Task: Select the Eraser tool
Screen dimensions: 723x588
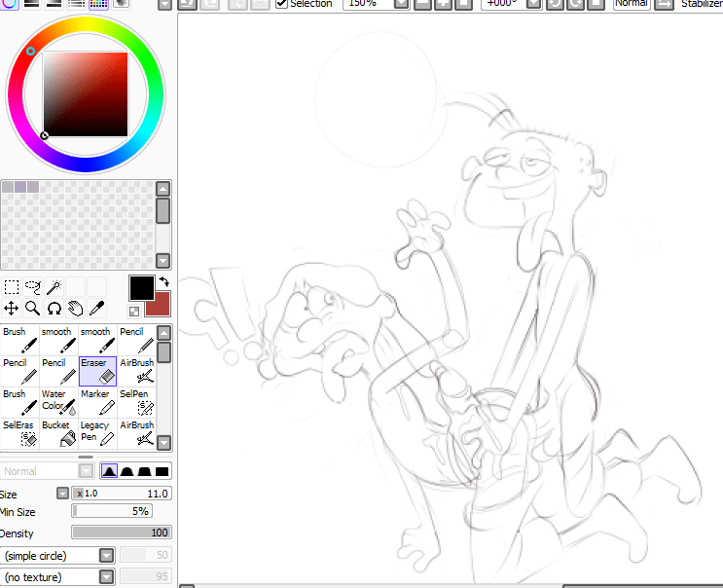Action: [x=97, y=371]
